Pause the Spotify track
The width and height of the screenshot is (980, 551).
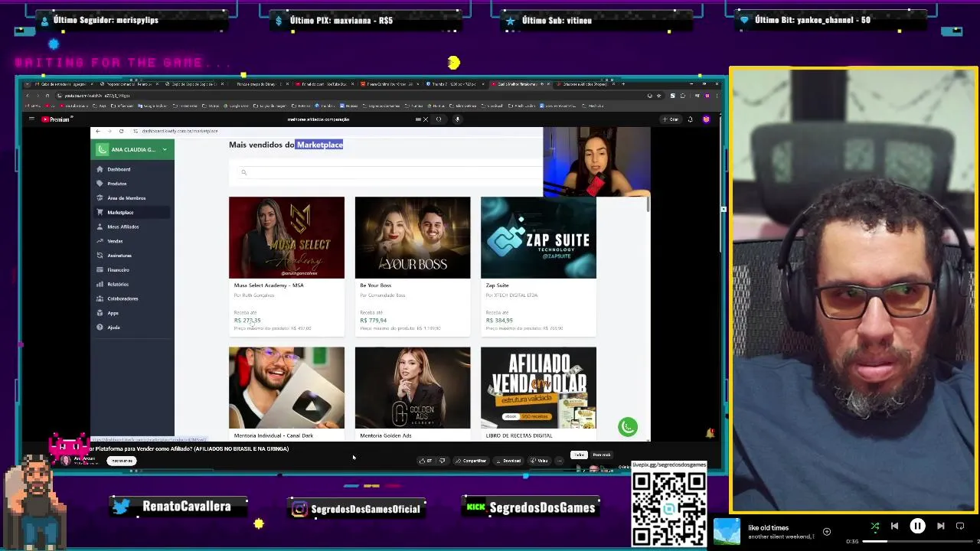(x=917, y=527)
